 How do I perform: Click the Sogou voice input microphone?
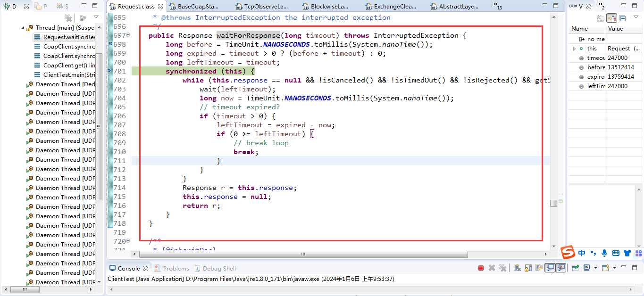(604, 253)
